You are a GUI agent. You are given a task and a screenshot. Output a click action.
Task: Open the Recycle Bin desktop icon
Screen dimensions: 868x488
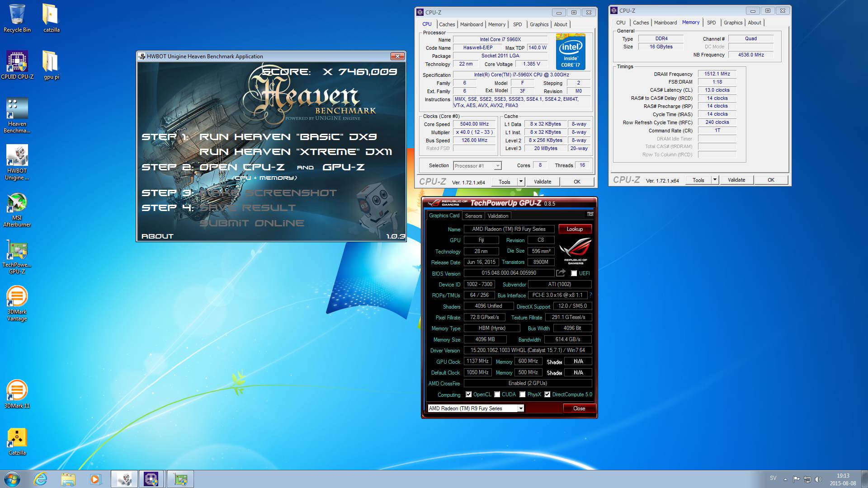[x=17, y=18]
